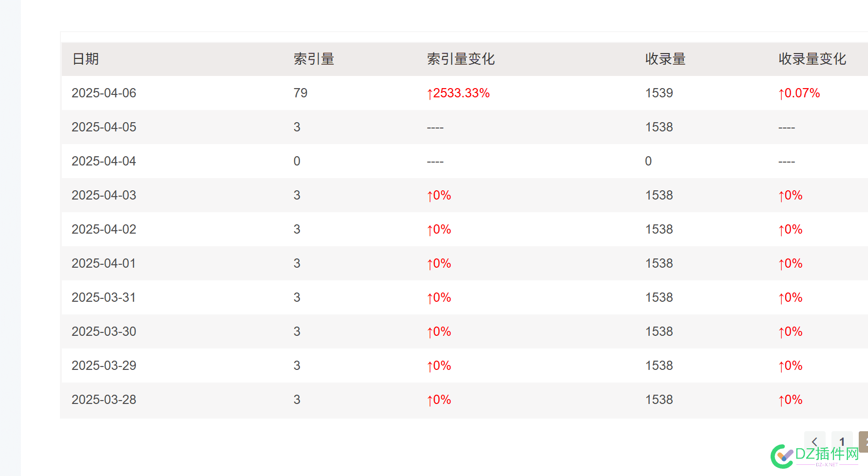Click the index change dashes for 2025-04-05
The width and height of the screenshot is (868, 476).
coord(435,128)
